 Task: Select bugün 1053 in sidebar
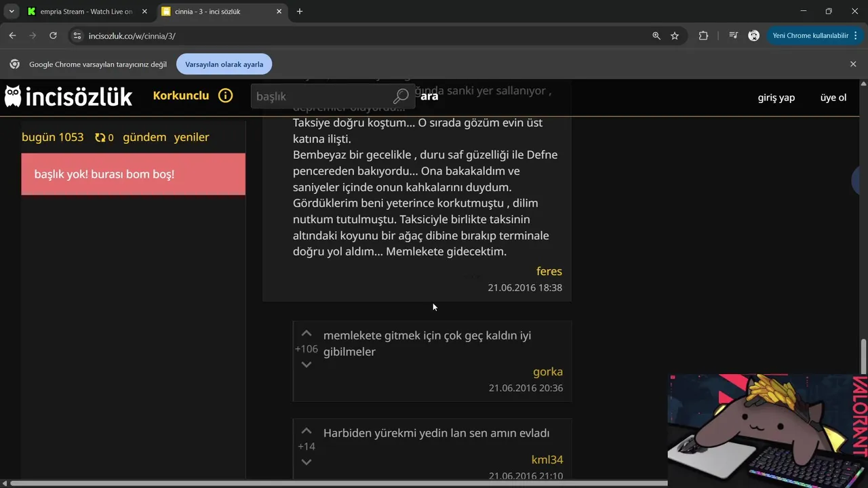point(52,137)
